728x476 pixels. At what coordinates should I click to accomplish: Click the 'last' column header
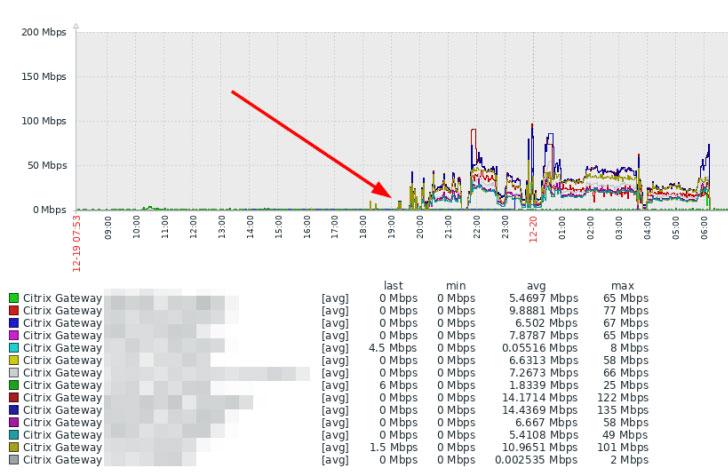click(393, 286)
